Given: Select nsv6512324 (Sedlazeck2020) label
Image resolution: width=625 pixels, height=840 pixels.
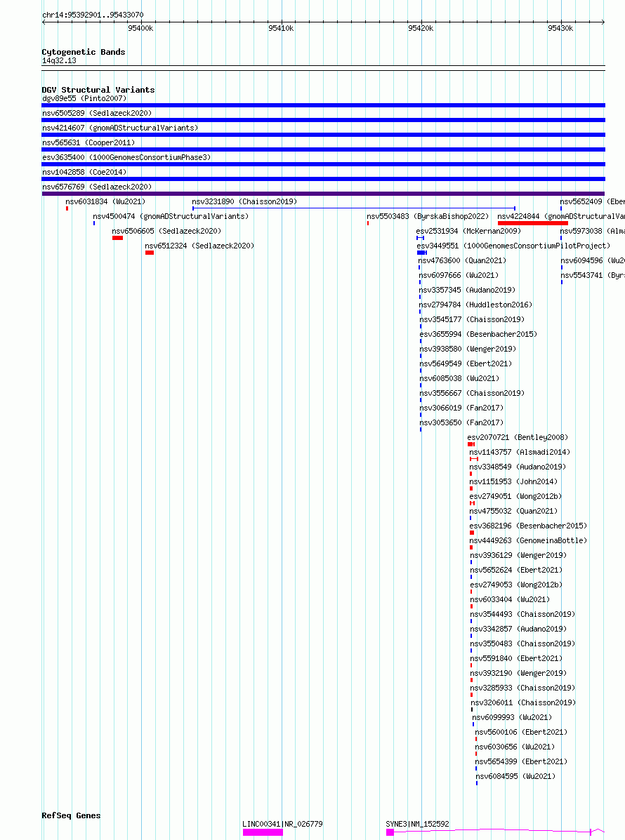Looking at the screenshot, I should pyautogui.click(x=199, y=246).
